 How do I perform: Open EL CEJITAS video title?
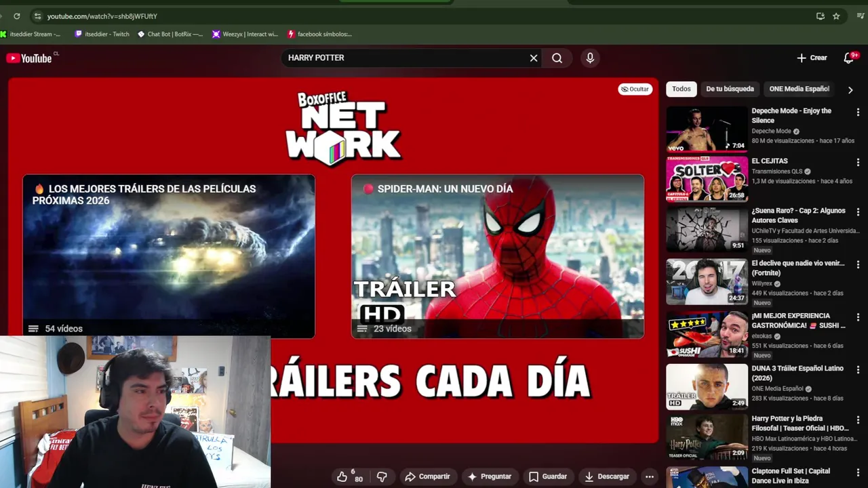[770, 161]
